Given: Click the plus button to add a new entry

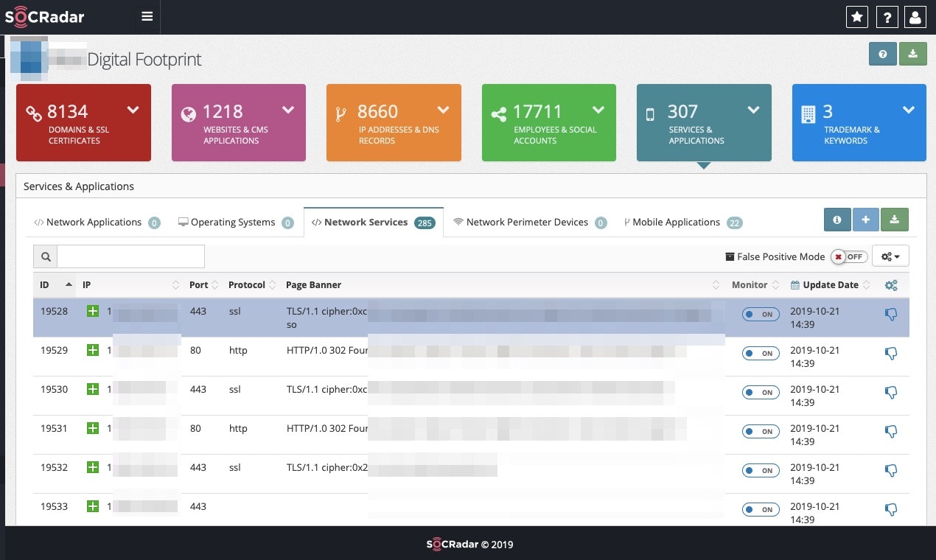Looking at the screenshot, I should click(x=866, y=219).
